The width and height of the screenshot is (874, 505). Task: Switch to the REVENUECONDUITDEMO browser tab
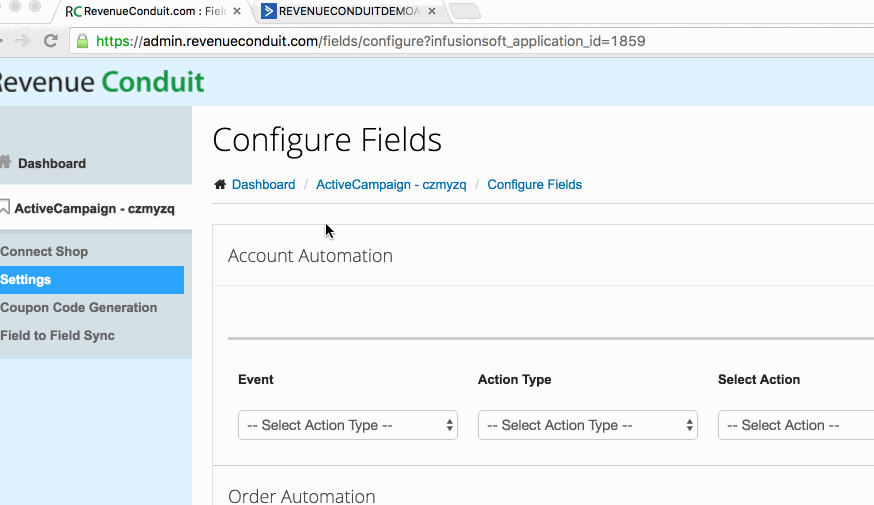click(349, 11)
